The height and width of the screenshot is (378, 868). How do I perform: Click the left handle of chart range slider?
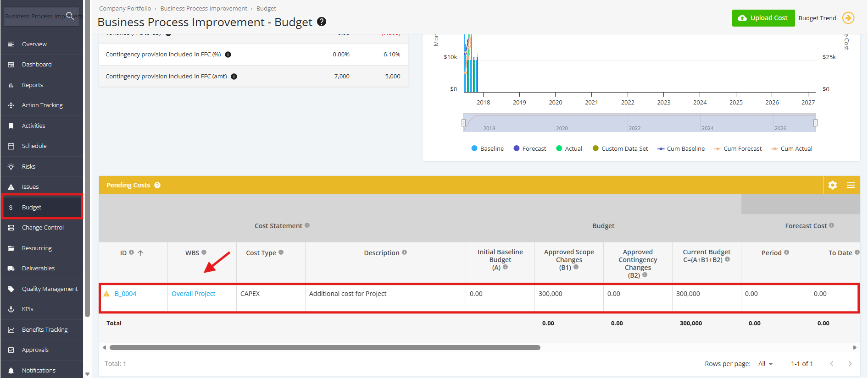pyautogui.click(x=463, y=123)
